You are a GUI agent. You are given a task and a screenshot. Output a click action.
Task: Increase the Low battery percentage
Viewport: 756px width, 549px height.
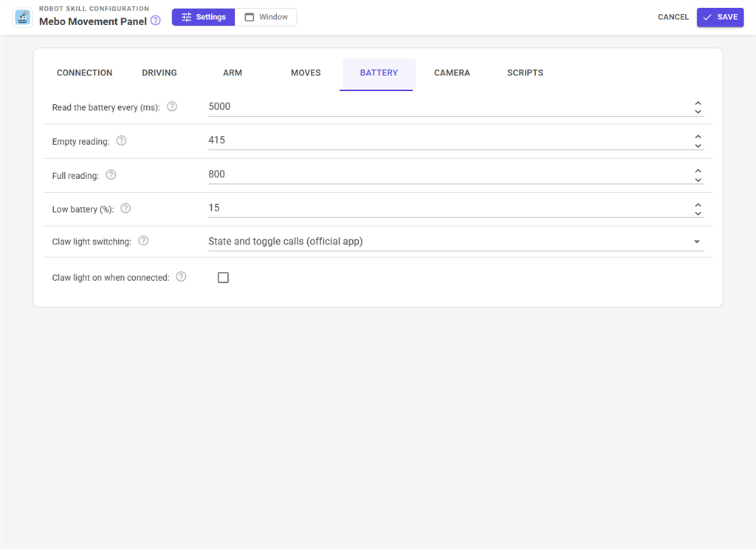click(698, 205)
